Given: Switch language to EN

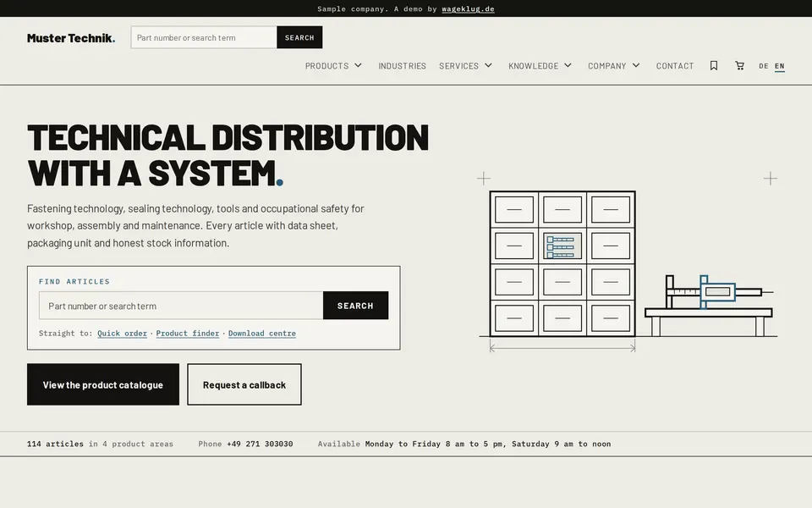Looking at the screenshot, I should pyautogui.click(x=779, y=66).
